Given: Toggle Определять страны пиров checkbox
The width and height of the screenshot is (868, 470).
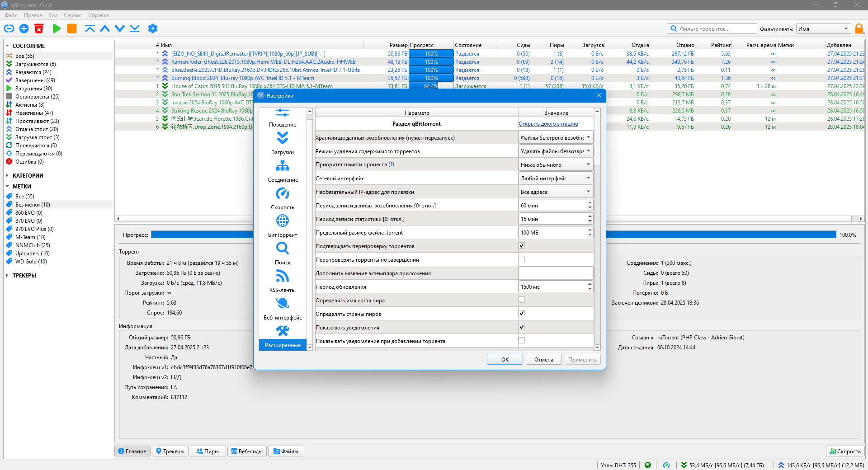Looking at the screenshot, I should point(522,314).
